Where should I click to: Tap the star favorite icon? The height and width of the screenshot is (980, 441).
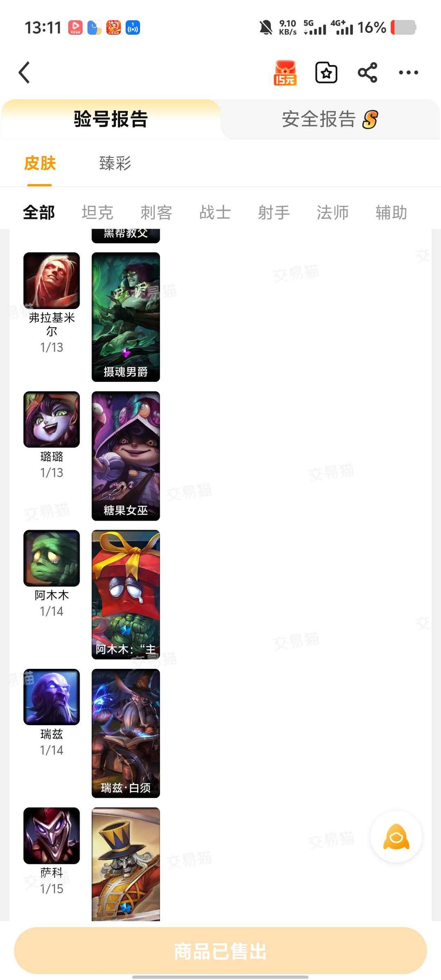326,73
